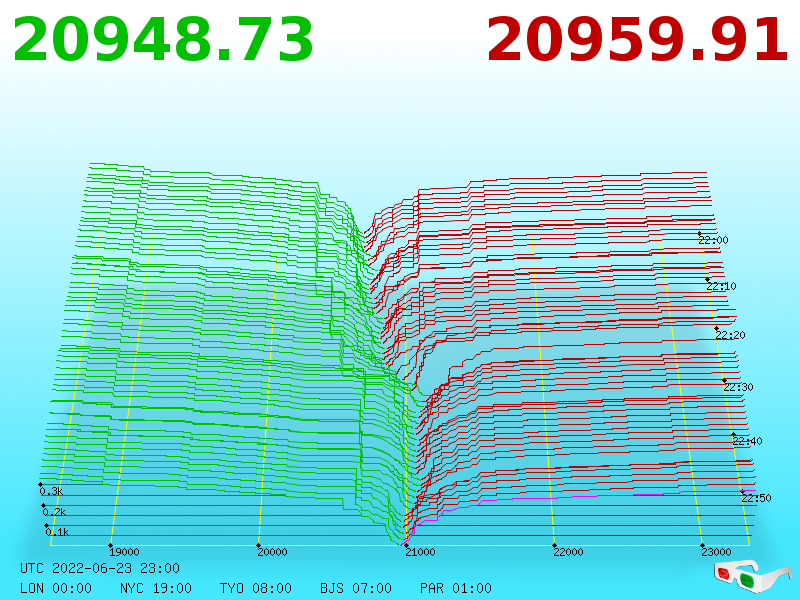
Task: Click the 0.1k volume axis label
Action: tap(57, 532)
